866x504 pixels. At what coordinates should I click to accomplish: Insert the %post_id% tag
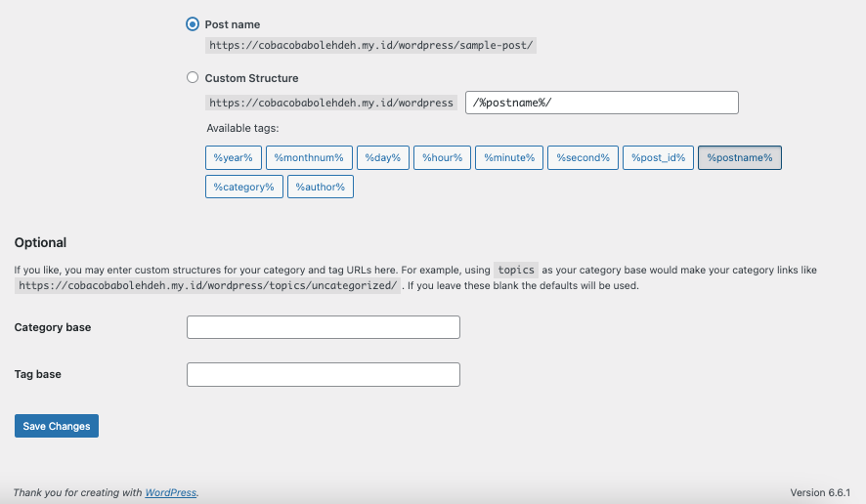click(x=659, y=158)
